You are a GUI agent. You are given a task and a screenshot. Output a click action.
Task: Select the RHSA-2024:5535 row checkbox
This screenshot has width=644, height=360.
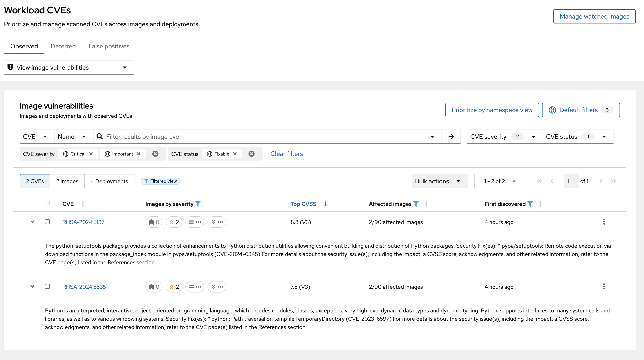point(47,287)
